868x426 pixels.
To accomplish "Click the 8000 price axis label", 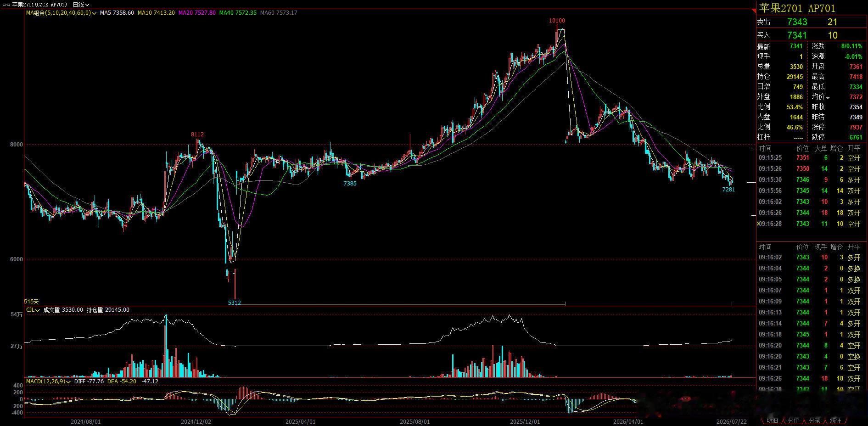I will (x=16, y=145).
